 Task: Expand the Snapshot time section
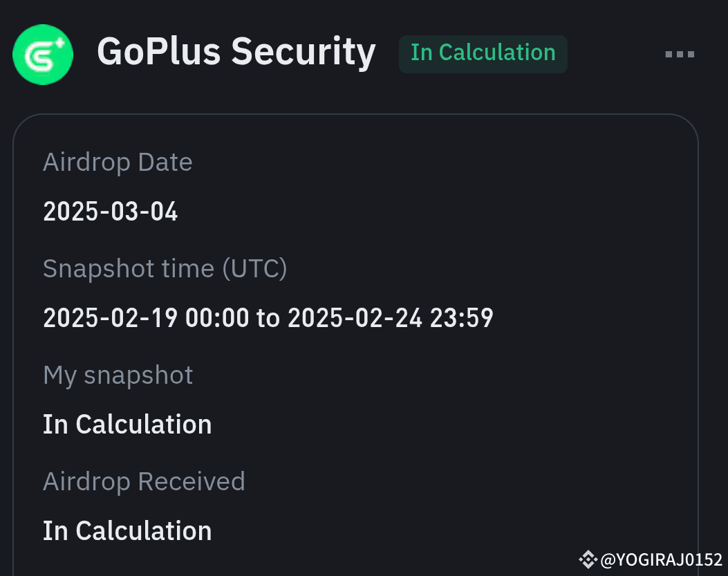coord(166,268)
